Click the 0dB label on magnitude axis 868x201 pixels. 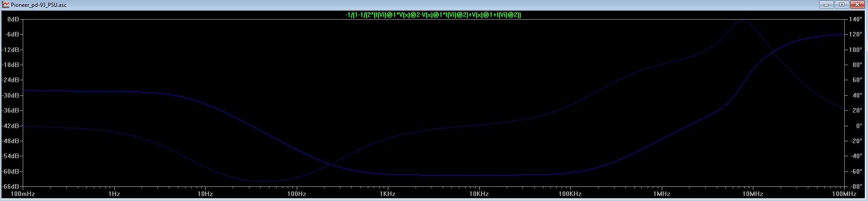13,20
